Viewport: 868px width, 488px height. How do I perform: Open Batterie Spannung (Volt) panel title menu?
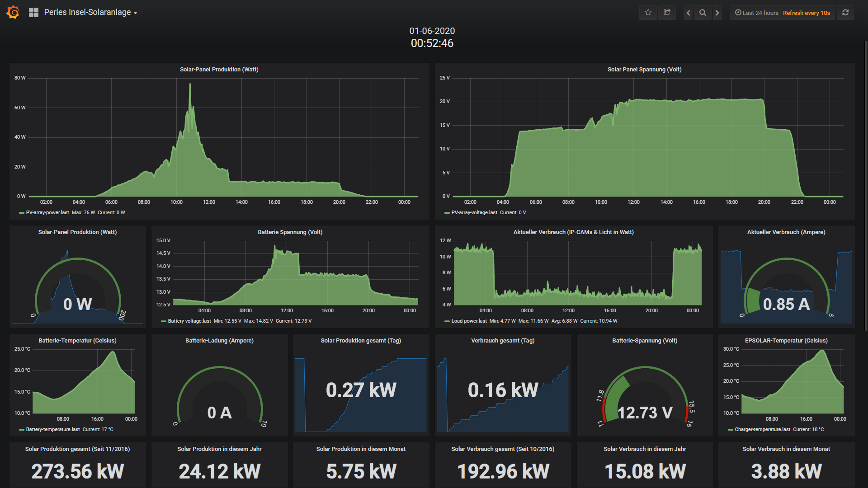[290, 232]
